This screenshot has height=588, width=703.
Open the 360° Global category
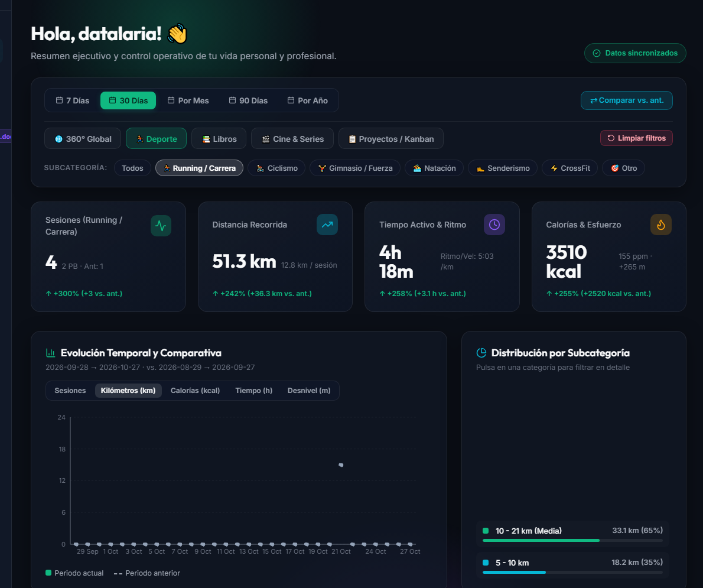coord(83,139)
